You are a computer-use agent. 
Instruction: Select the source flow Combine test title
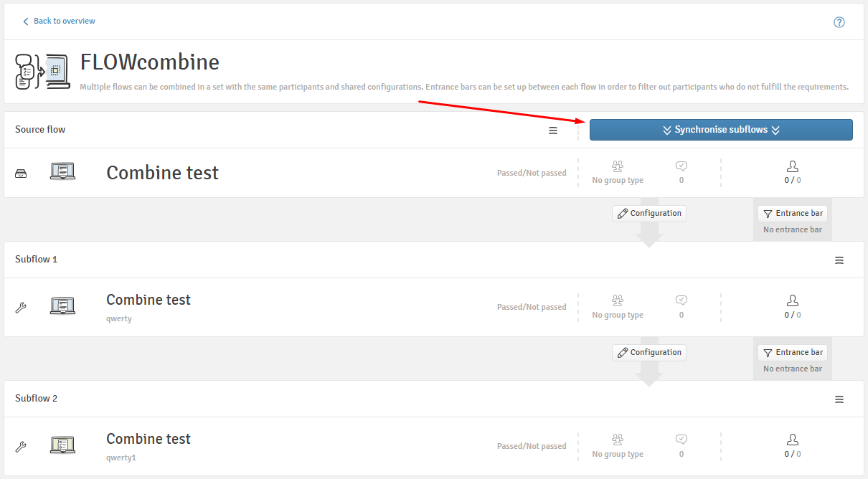(x=163, y=173)
